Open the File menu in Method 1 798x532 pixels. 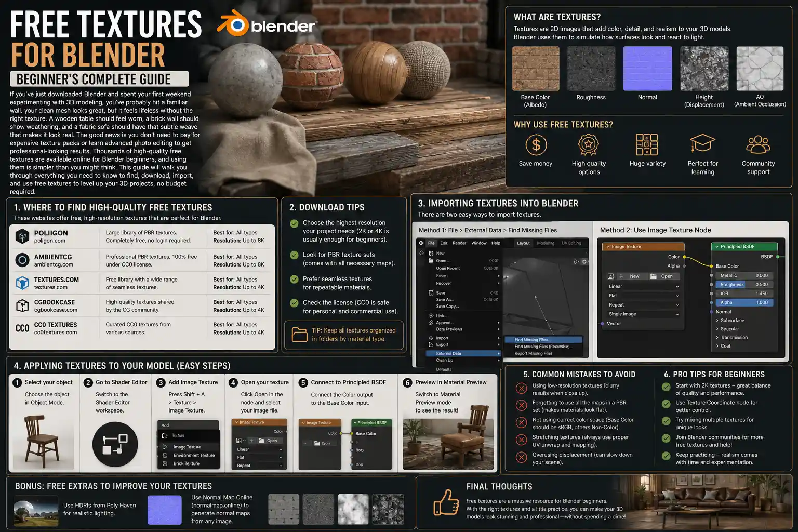pos(431,243)
